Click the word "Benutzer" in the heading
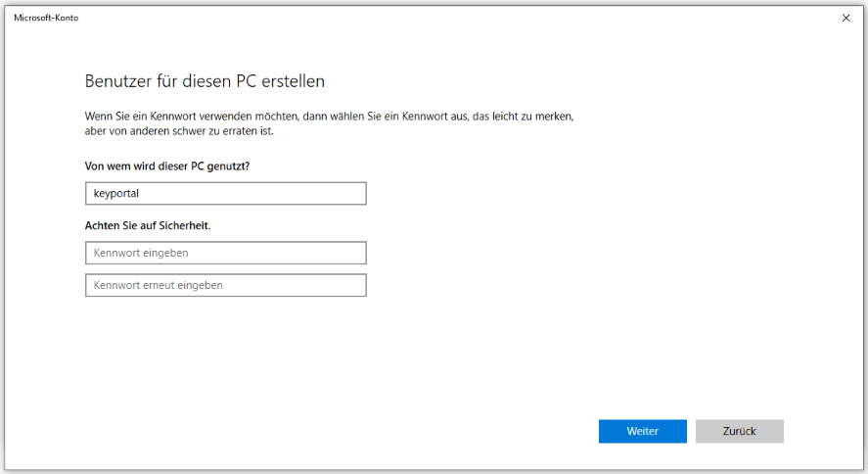This screenshot has width=868, height=474. point(119,80)
